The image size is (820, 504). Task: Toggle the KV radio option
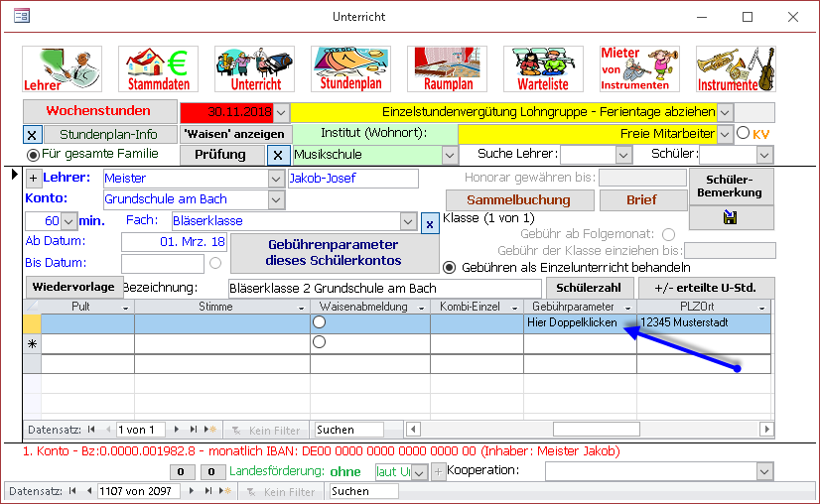[743, 133]
